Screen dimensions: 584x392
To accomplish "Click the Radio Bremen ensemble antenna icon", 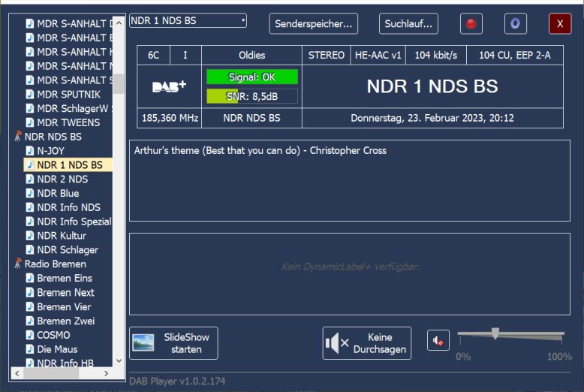I will pos(17,264).
